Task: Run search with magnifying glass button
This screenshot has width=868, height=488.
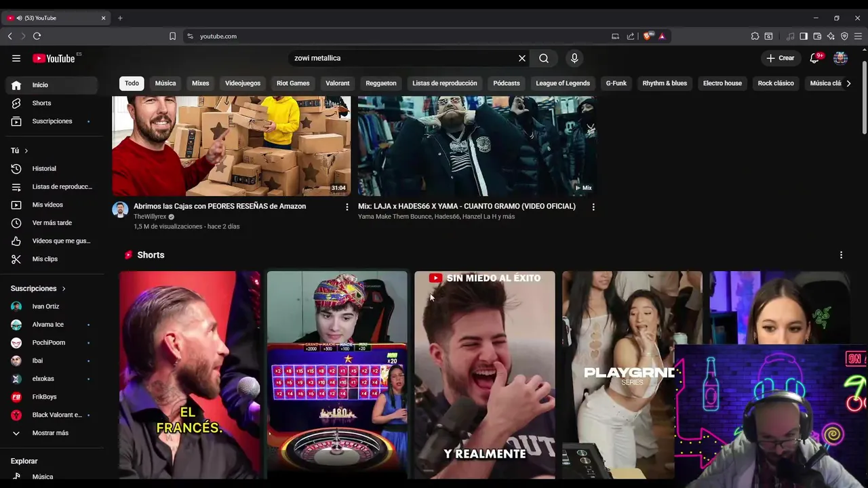Action: point(544,58)
